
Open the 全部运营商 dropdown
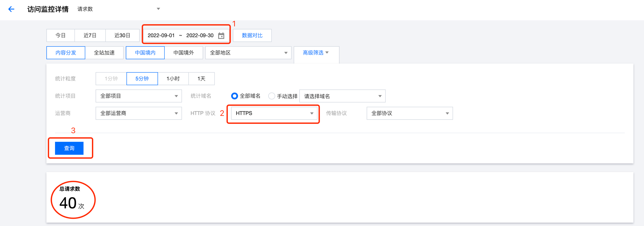tap(138, 113)
